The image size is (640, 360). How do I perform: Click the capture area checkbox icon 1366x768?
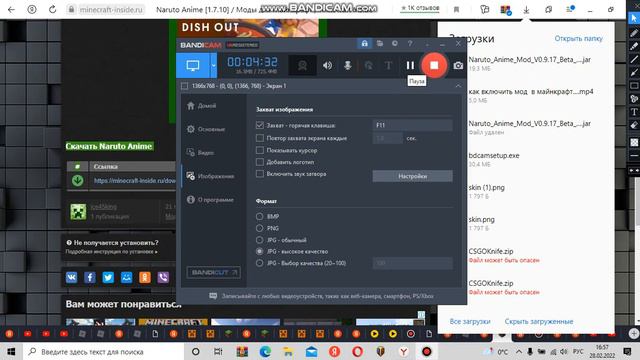pos(184,86)
